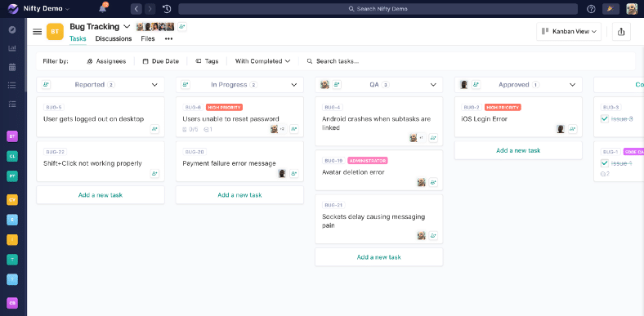Open the calendar icon in left sidebar

tap(12, 67)
